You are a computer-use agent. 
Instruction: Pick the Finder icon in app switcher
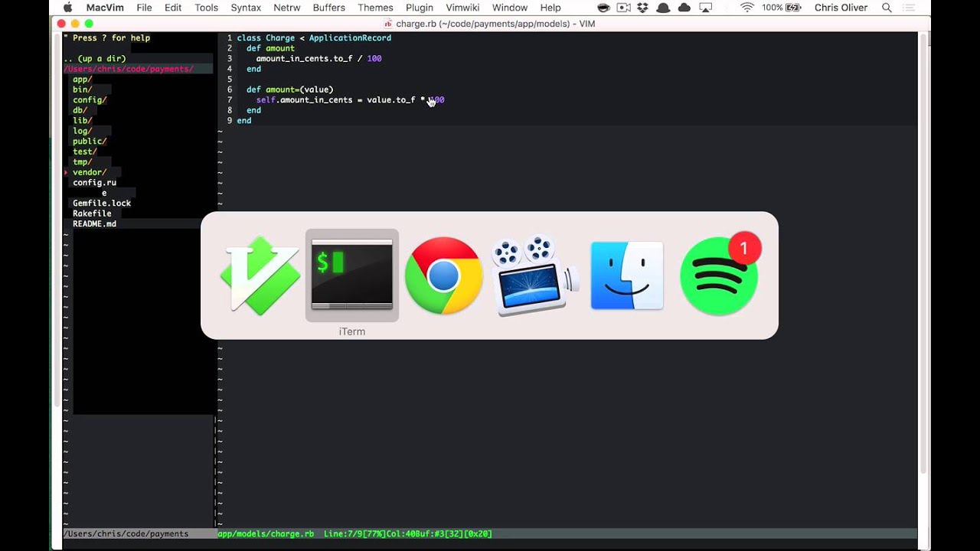(627, 275)
